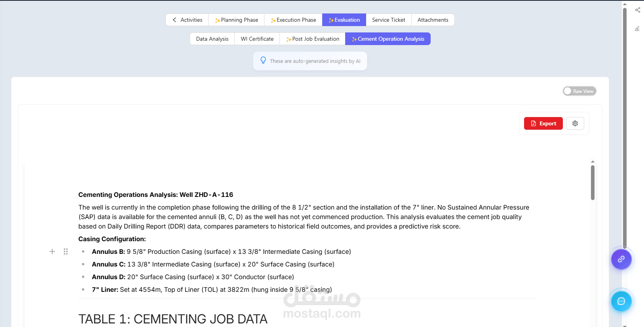Click the purple link floating button
Viewport: 644px width, 327px height.
(621, 259)
